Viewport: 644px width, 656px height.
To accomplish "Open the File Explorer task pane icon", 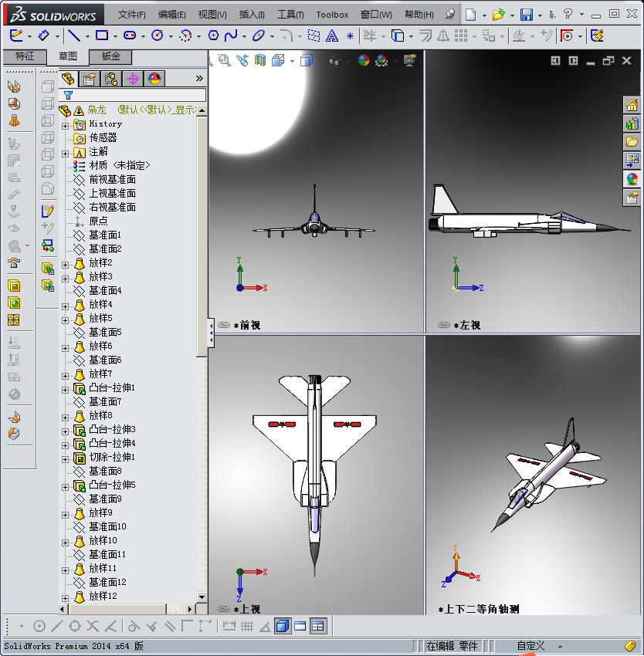I will (x=632, y=142).
